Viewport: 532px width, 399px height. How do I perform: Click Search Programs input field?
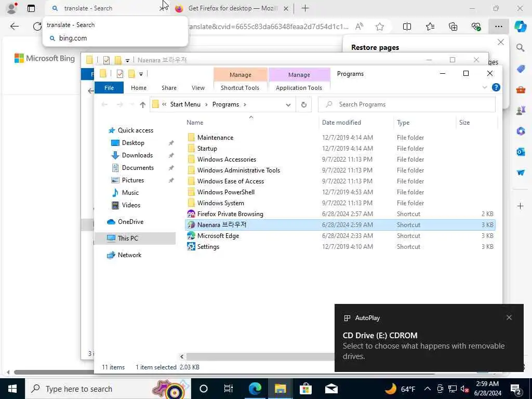point(406,104)
